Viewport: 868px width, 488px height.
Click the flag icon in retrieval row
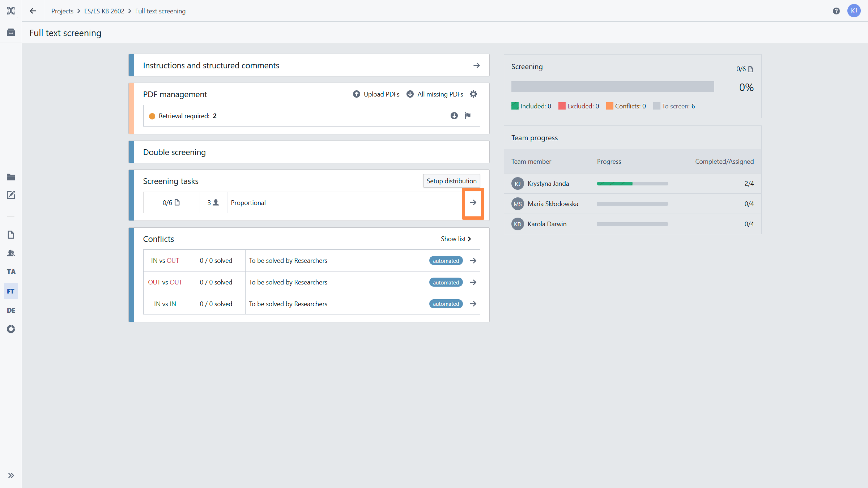(468, 116)
